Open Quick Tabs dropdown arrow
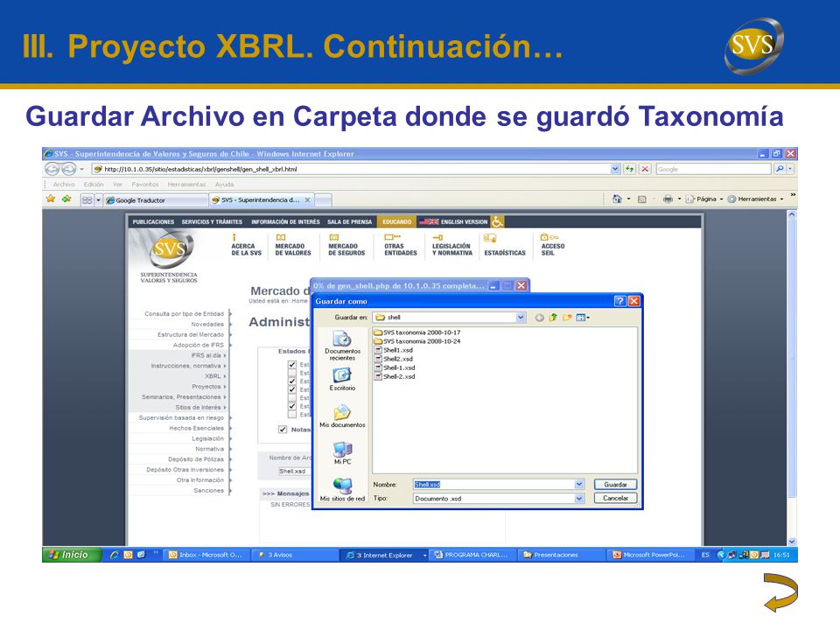This screenshot has height=630, width=840. (98, 199)
